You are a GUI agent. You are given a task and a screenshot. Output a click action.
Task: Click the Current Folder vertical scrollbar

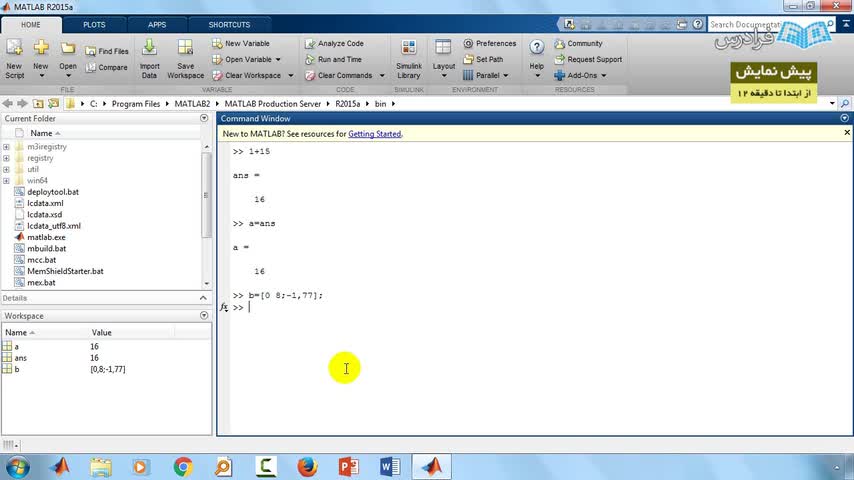pyautogui.click(x=206, y=195)
